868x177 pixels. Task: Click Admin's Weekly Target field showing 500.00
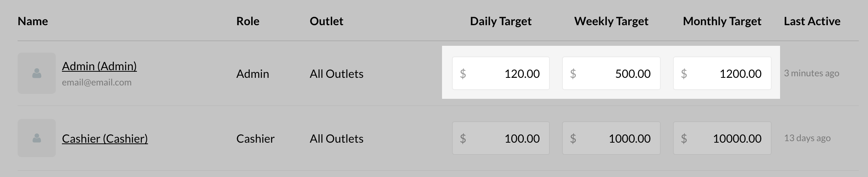[611, 74]
